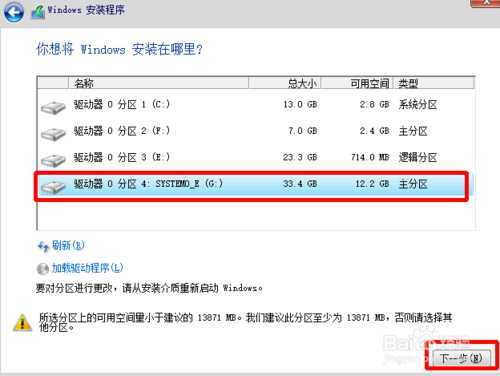The height and width of the screenshot is (376, 500).
Task: Select row 驱动器 0 分区 1 (C:)
Action: 256,105
